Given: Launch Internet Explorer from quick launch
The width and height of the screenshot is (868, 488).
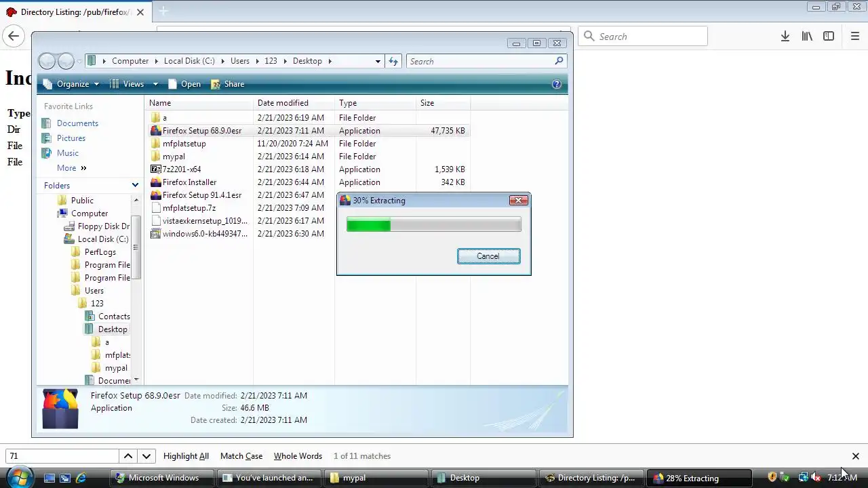Looking at the screenshot, I should click(81, 478).
